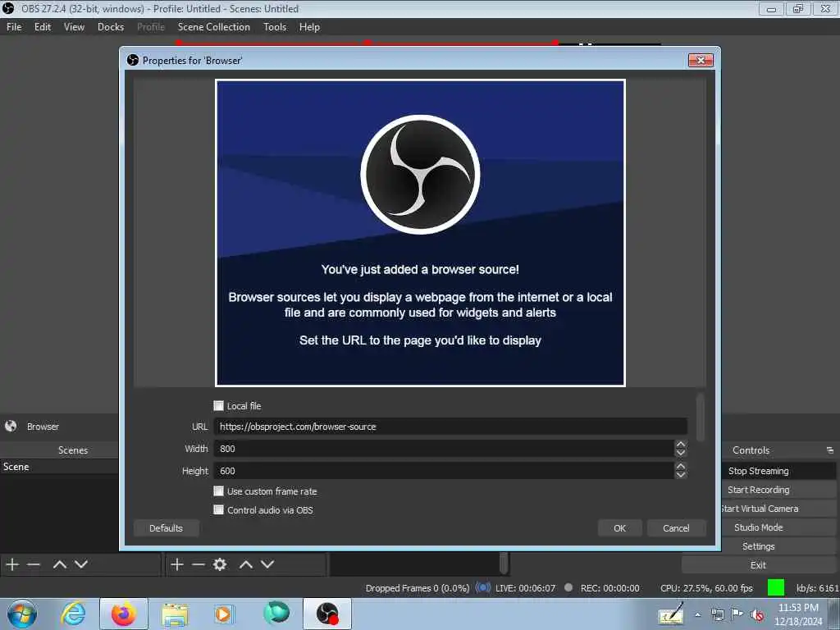Click the browser source preview image
Image resolution: width=840 pixels, height=630 pixels.
point(420,232)
